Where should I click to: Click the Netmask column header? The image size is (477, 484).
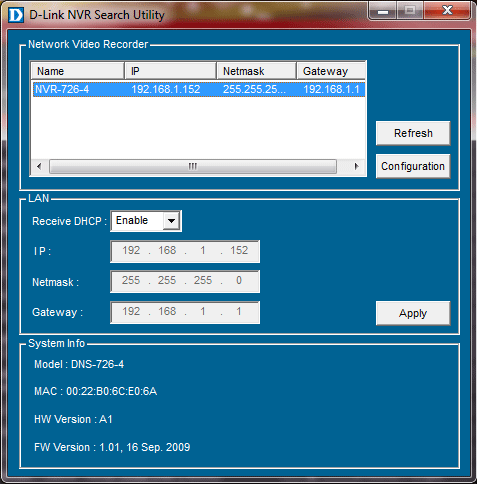pyautogui.click(x=256, y=71)
